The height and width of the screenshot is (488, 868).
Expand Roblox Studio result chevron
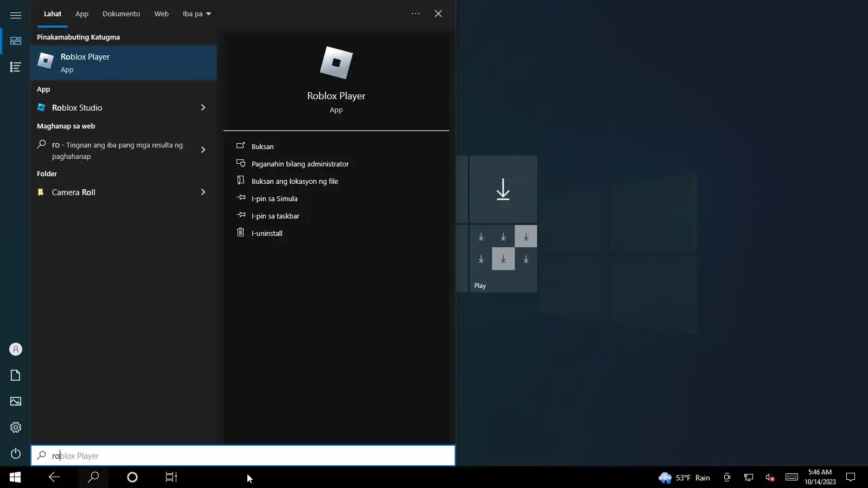[203, 107]
